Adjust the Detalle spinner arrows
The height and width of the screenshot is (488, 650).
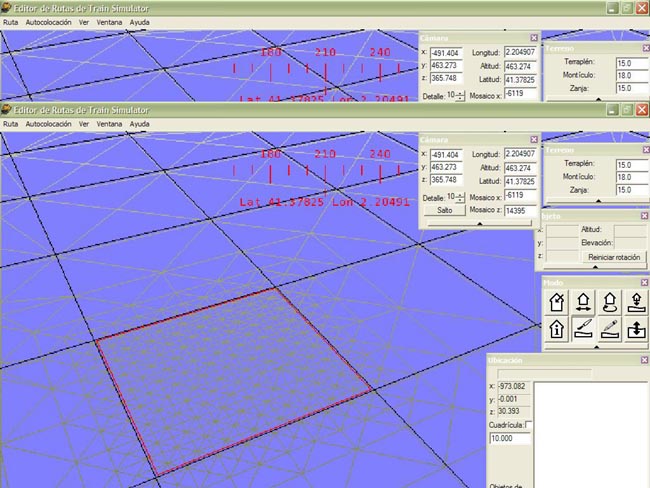pyautogui.click(x=460, y=197)
